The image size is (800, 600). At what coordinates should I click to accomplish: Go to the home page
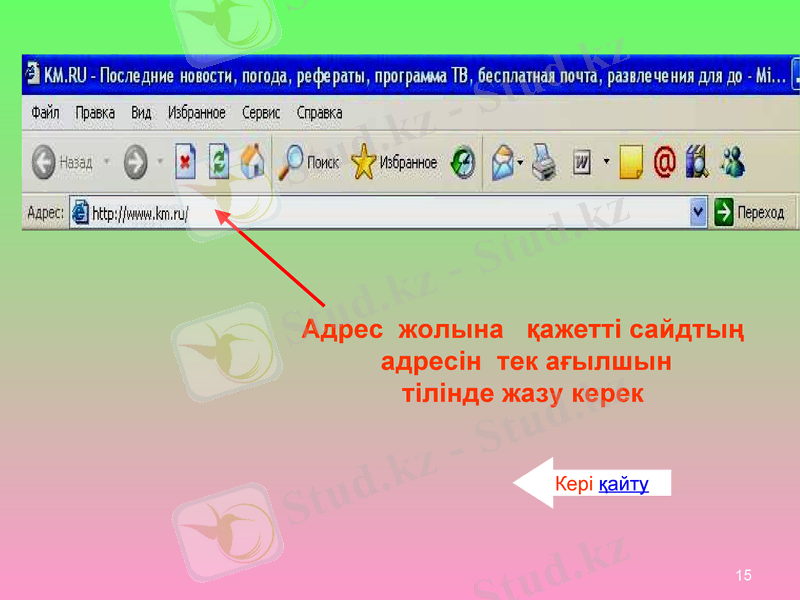coord(251,161)
